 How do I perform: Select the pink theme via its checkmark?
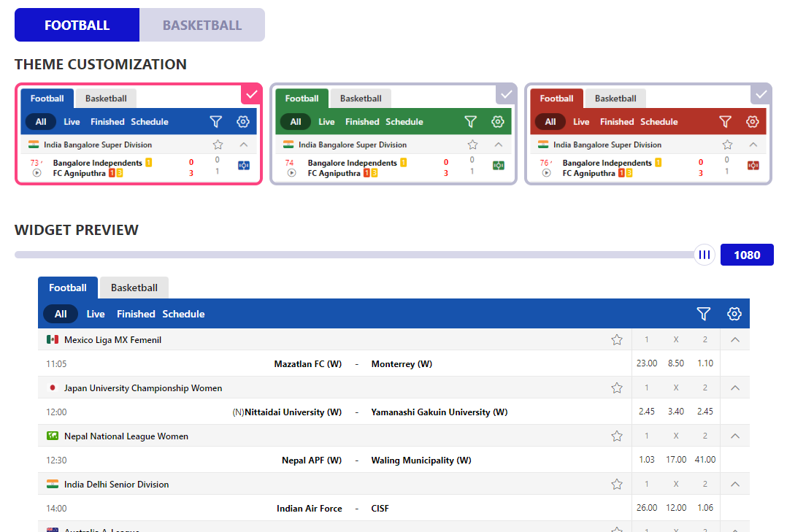[251, 95]
